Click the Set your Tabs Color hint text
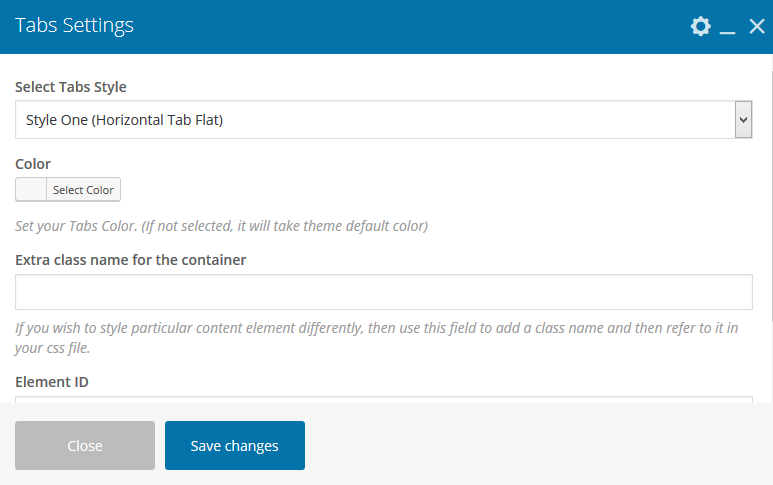Screen dimensions: 773x485 click(222, 226)
